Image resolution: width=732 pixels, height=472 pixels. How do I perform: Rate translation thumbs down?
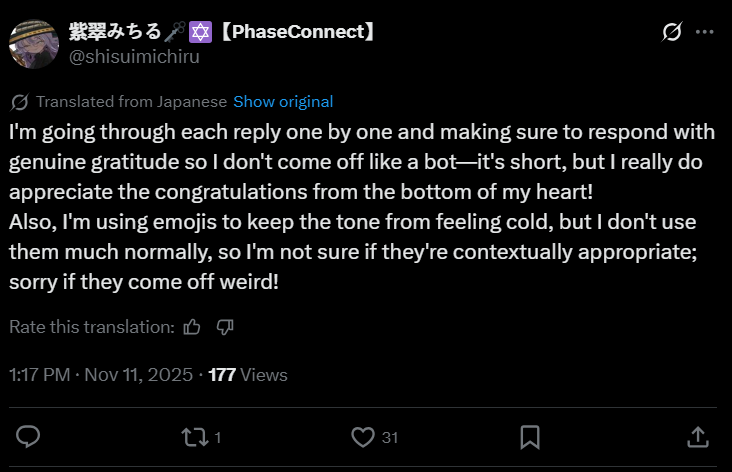tap(225, 327)
